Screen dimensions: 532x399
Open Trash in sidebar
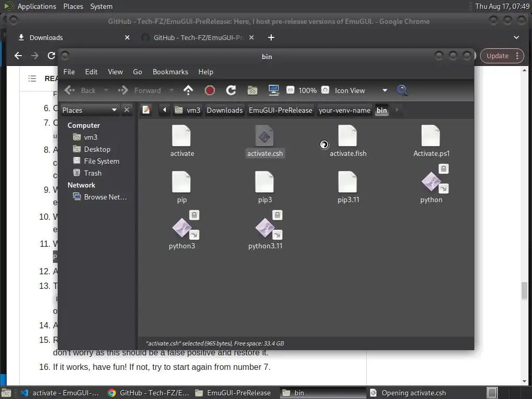tap(92, 173)
